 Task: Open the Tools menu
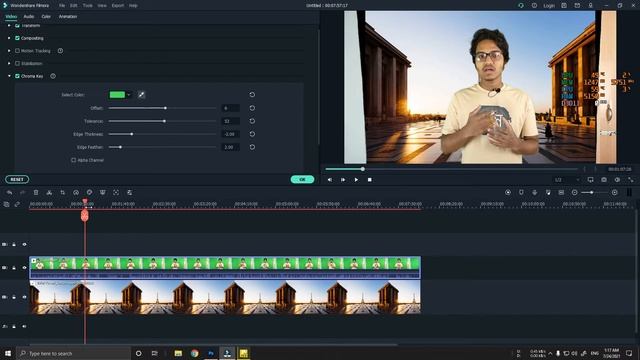(x=87, y=6)
